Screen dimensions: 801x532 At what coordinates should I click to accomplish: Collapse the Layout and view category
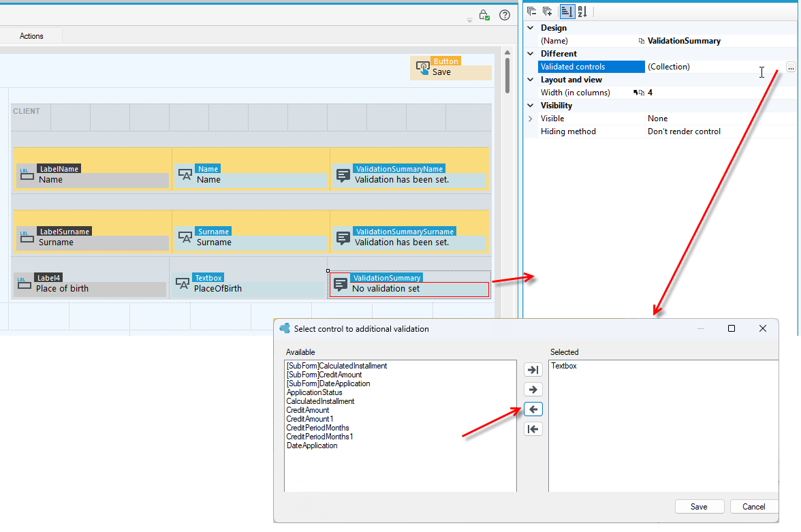click(530, 80)
